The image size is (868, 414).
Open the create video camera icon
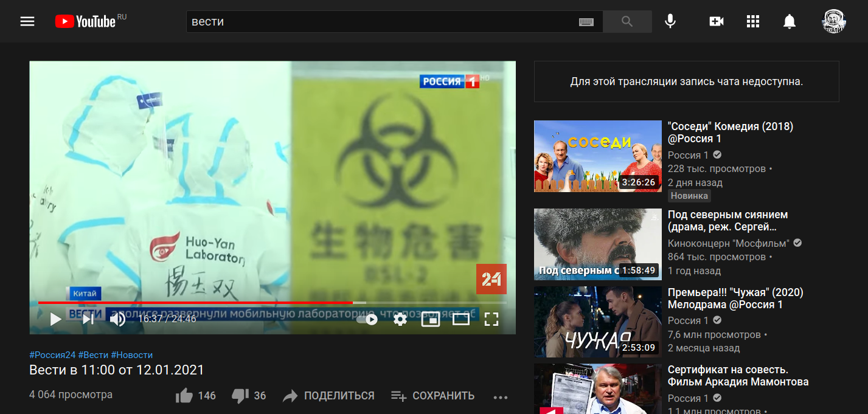click(x=717, y=22)
